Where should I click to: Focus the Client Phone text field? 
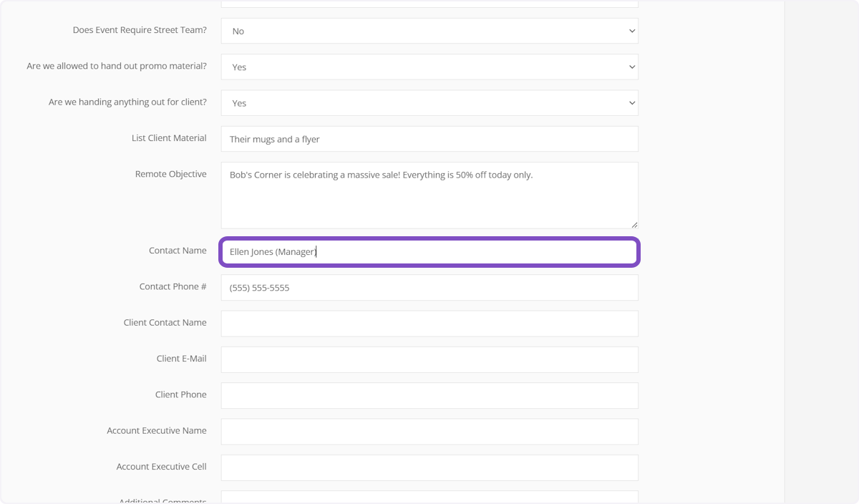tap(429, 395)
